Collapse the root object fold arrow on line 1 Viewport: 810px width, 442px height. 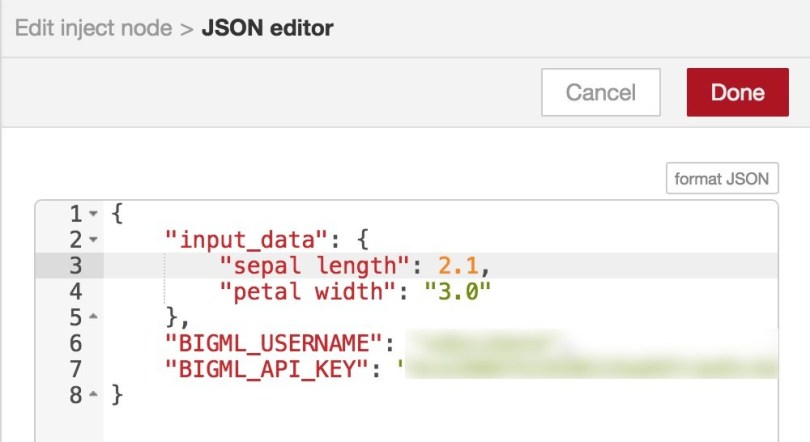click(93, 214)
